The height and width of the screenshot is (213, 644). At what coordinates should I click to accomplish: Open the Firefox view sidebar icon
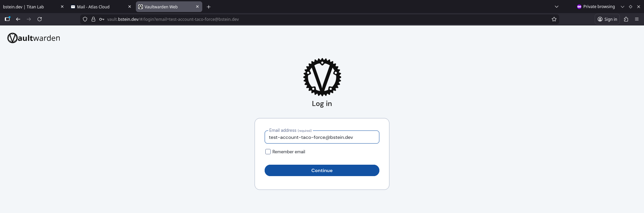[7, 19]
